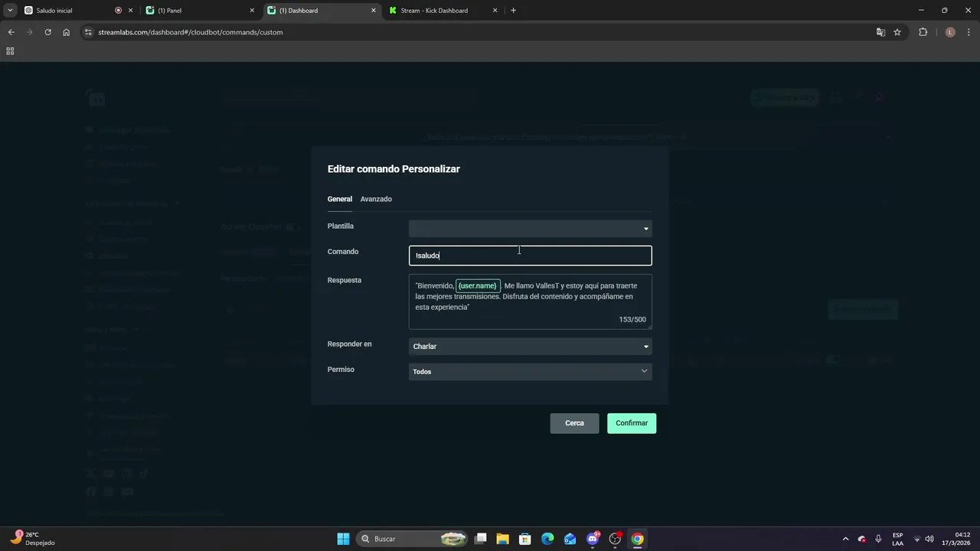Click the microphone tray icon
The height and width of the screenshot is (551, 980).
click(x=878, y=539)
